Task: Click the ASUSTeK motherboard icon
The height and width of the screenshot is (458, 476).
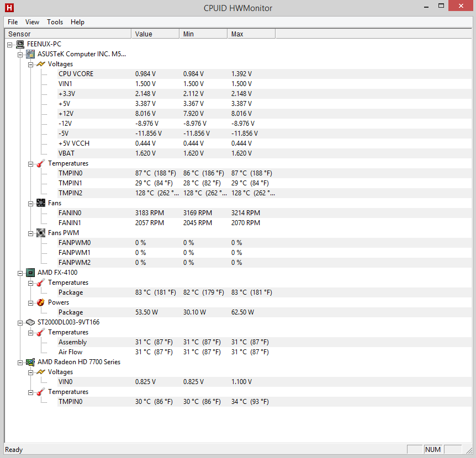Action: (30, 54)
